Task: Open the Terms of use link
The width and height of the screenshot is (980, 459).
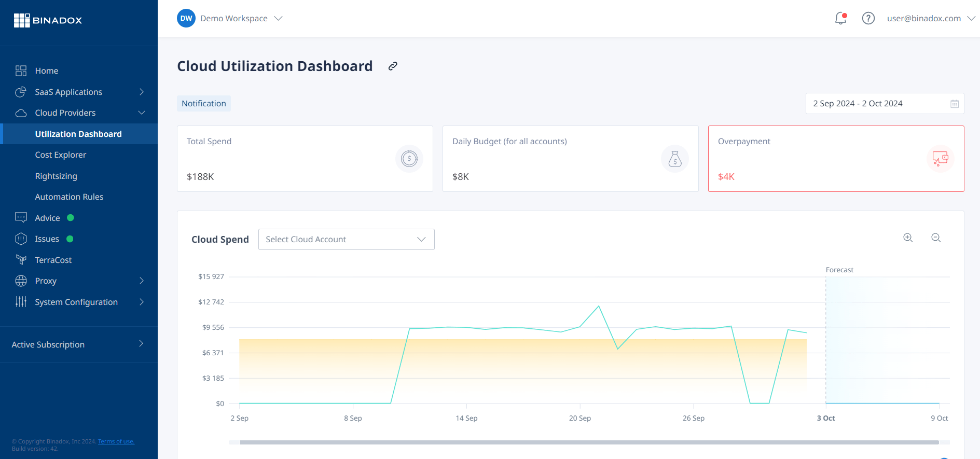Action: click(x=116, y=441)
